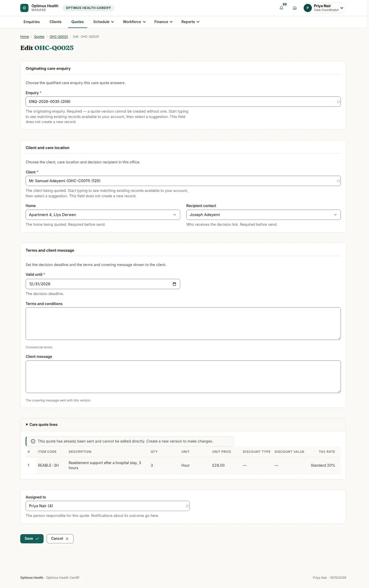Click the home icon in header
The image size is (369, 588).
(295, 8)
